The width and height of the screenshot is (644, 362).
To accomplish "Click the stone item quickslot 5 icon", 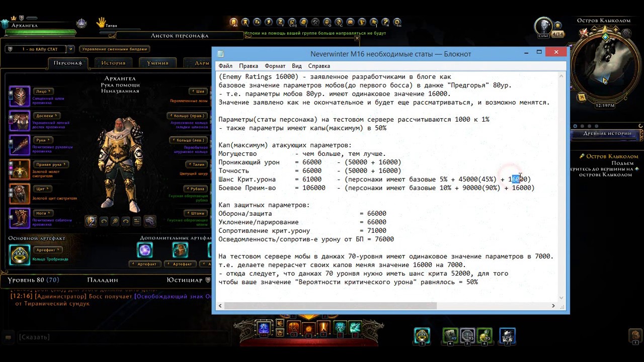I will [467, 335].
